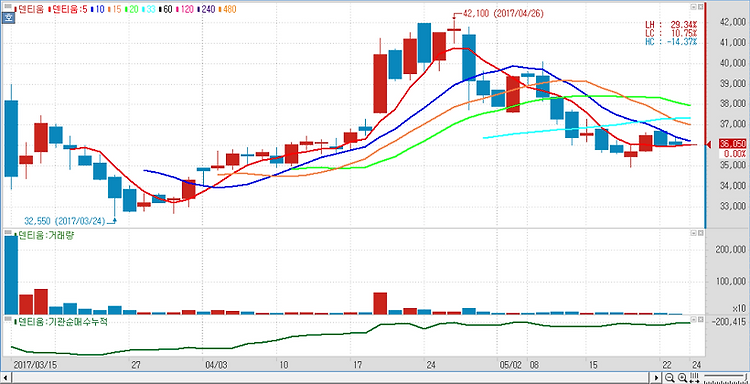Click the LC : 10.75% value

click(671, 33)
